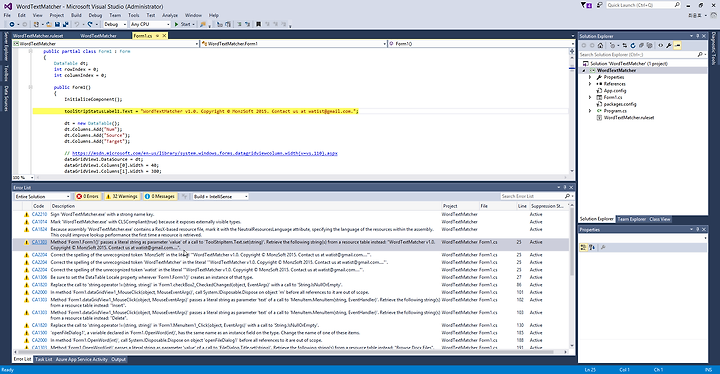
Task: Click Preview Selected Items highlighted icon
Action: click(x=678, y=45)
